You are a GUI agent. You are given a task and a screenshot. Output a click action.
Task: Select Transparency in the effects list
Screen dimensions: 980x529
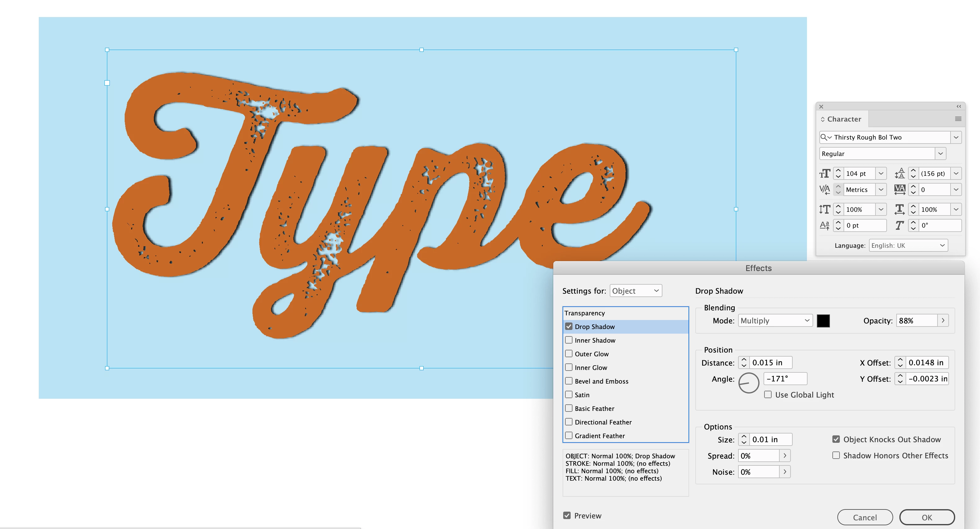[x=585, y=313]
